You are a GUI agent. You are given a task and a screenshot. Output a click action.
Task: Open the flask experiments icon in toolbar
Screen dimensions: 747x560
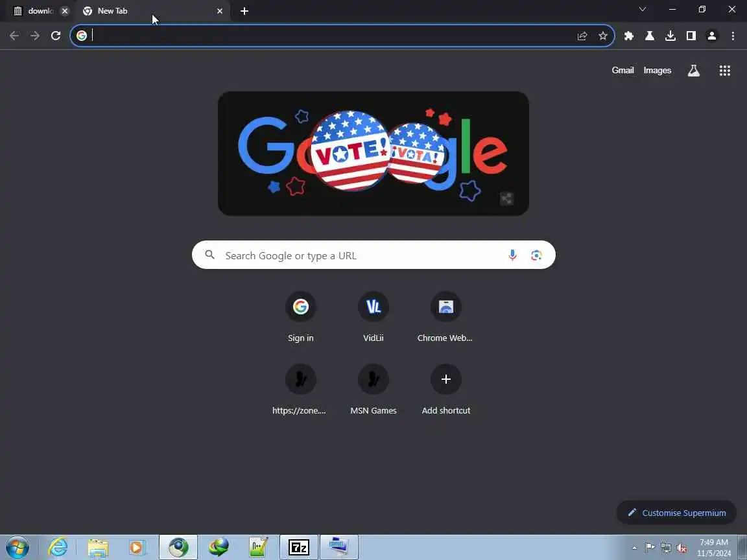[x=649, y=36]
